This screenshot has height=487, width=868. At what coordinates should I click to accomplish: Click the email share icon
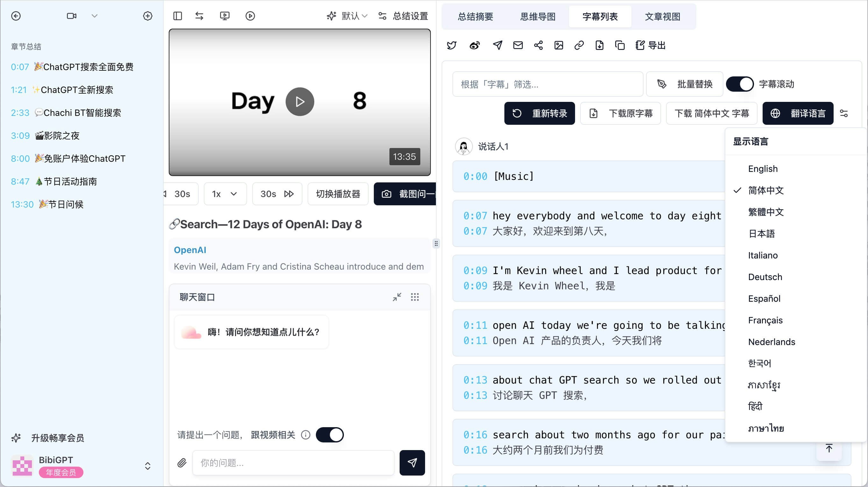click(518, 45)
